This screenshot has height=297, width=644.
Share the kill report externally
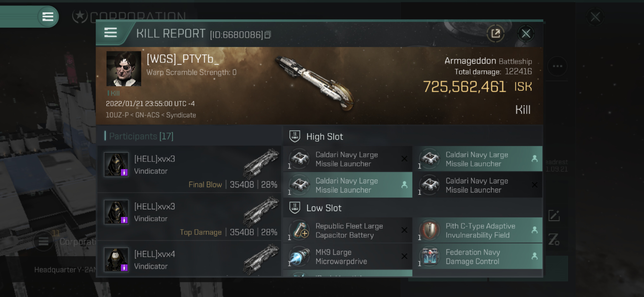click(x=496, y=33)
